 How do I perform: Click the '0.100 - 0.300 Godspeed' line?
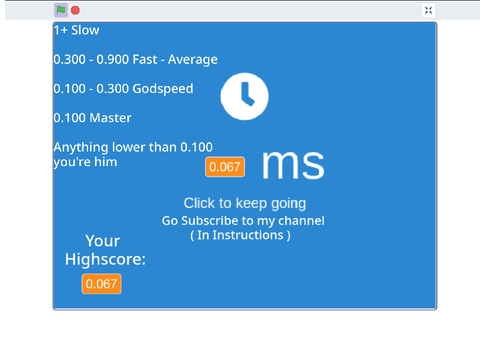123,89
